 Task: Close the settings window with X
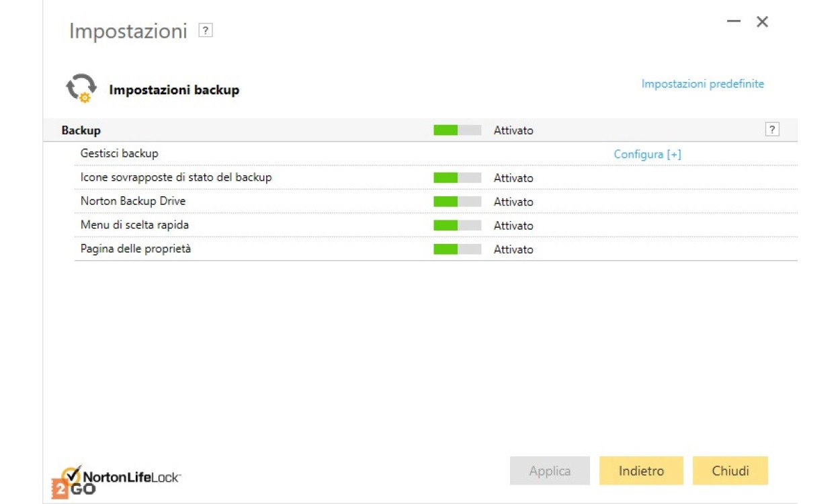click(762, 22)
